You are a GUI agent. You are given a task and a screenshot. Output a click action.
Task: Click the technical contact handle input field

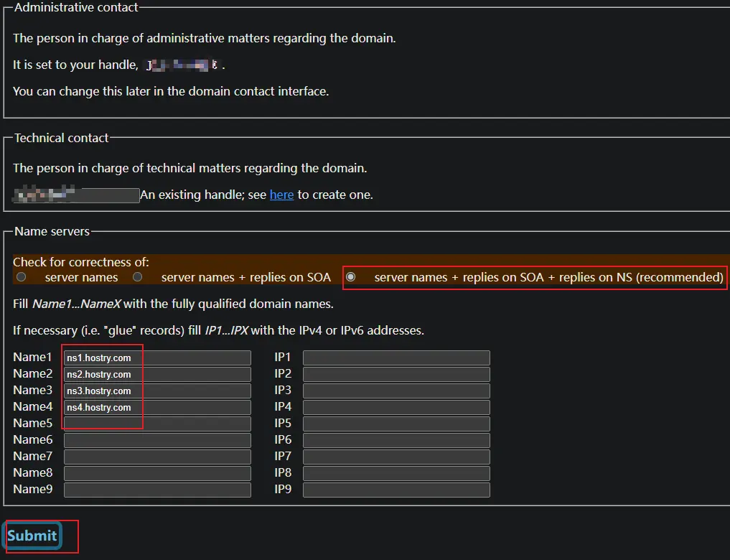76,195
